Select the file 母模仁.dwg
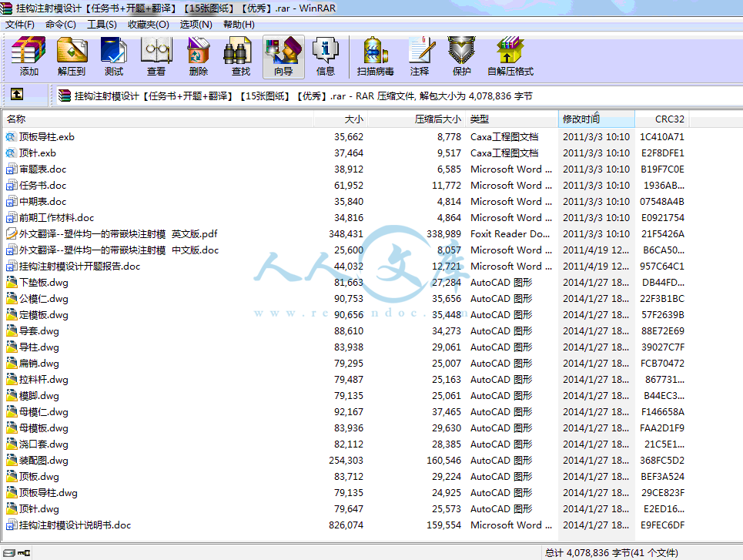Screen dimensions: 743x560 [44, 412]
